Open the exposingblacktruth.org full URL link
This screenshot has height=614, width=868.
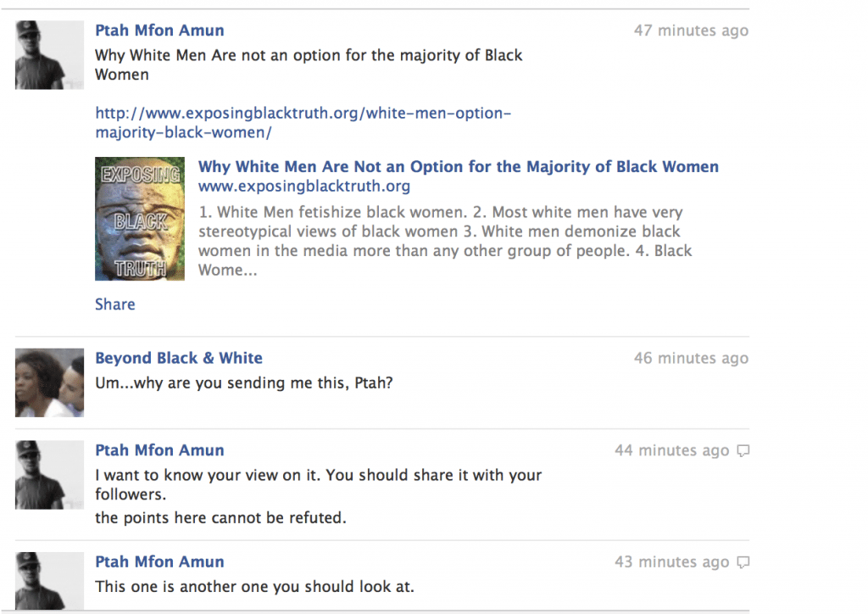pyautogui.click(x=303, y=123)
